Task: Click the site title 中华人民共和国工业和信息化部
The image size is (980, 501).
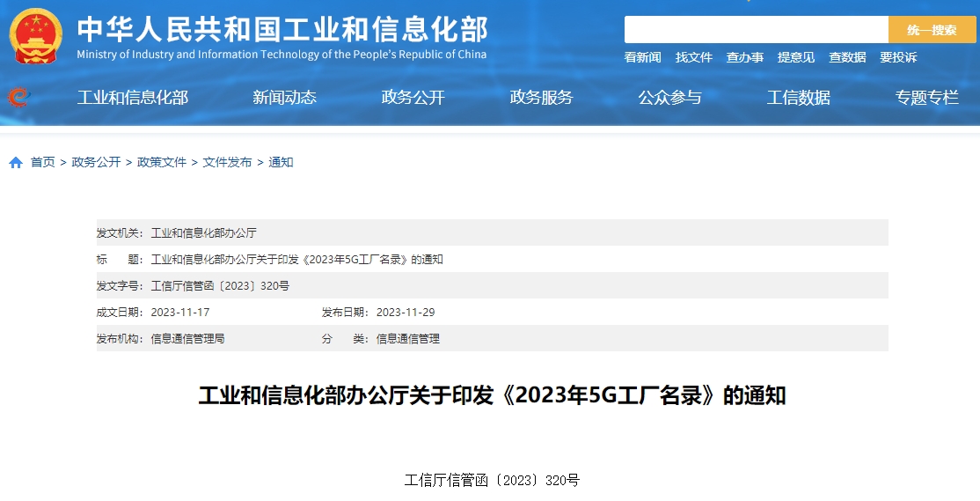Action: tap(282, 29)
